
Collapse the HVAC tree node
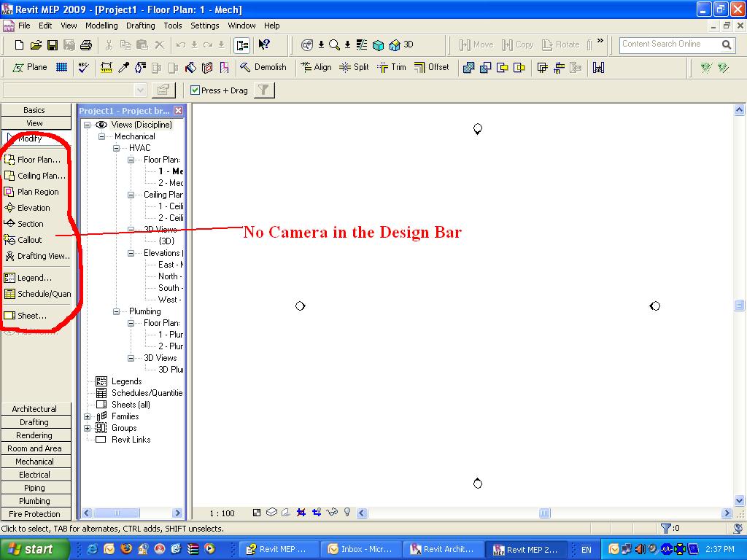click(117, 148)
